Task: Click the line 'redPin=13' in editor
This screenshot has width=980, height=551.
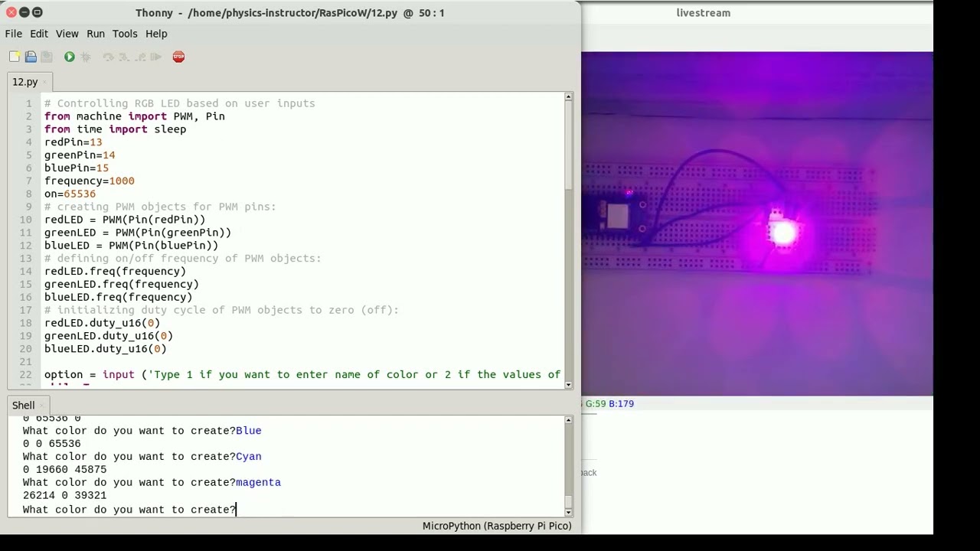Action: [73, 142]
